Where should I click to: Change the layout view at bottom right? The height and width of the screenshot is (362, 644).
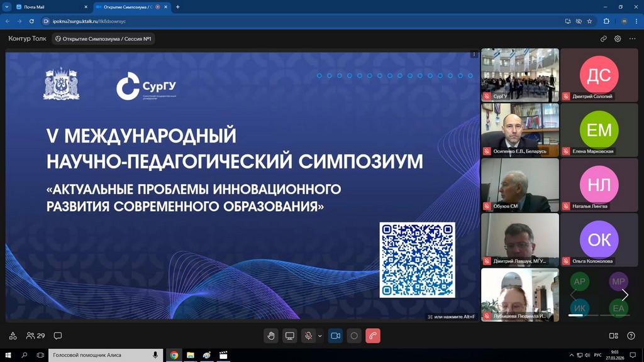[614, 336]
